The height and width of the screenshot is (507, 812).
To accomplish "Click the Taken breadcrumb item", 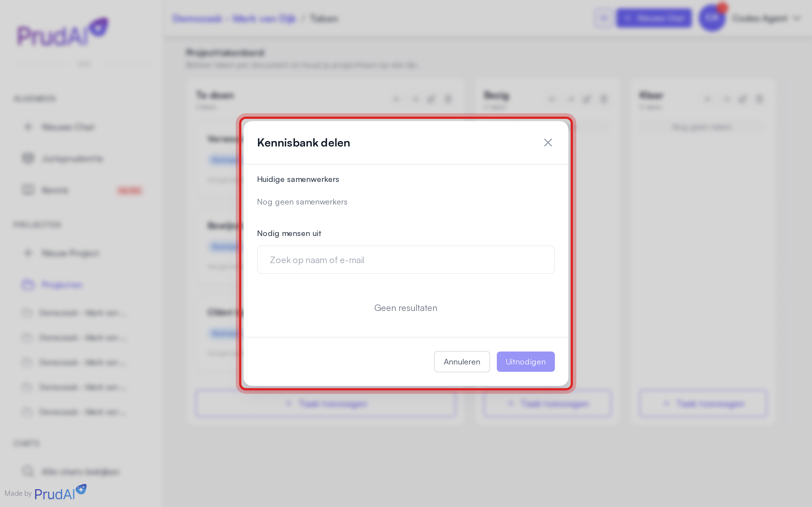I will pyautogui.click(x=324, y=18).
